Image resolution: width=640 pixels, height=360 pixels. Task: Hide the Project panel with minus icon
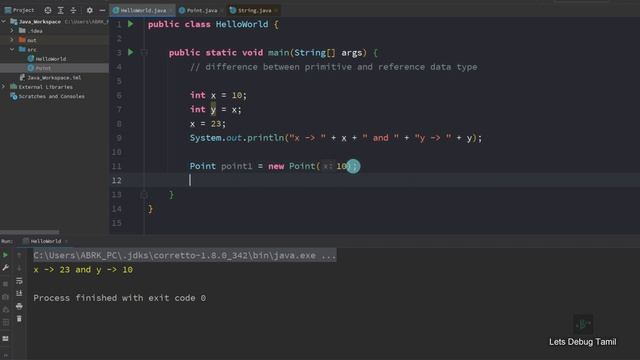(x=102, y=10)
